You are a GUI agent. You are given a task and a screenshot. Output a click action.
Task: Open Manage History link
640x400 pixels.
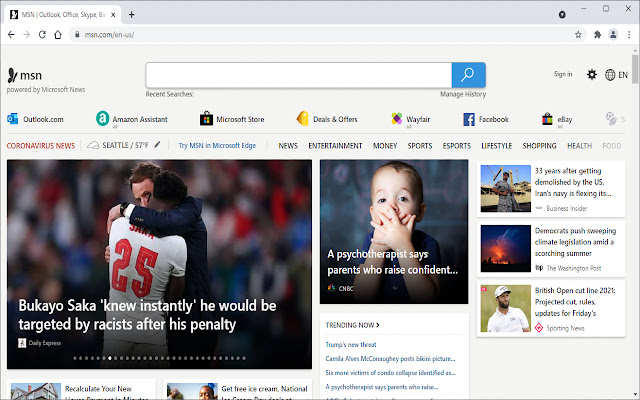click(x=463, y=94)
